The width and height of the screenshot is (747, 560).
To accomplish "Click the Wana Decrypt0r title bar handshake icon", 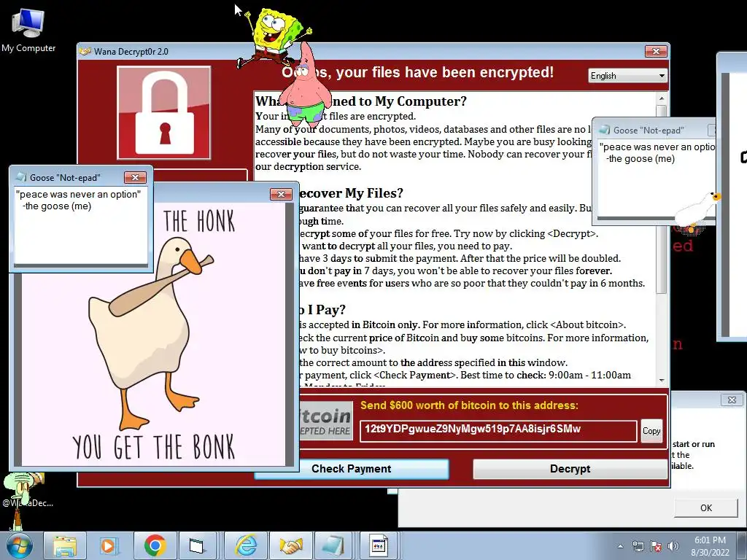I will (x=85, y=52).
